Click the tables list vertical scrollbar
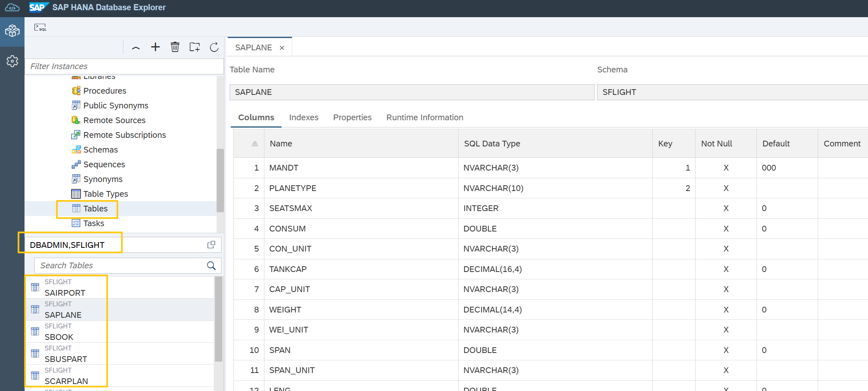 pyautogui.click(x=219, y=319)
